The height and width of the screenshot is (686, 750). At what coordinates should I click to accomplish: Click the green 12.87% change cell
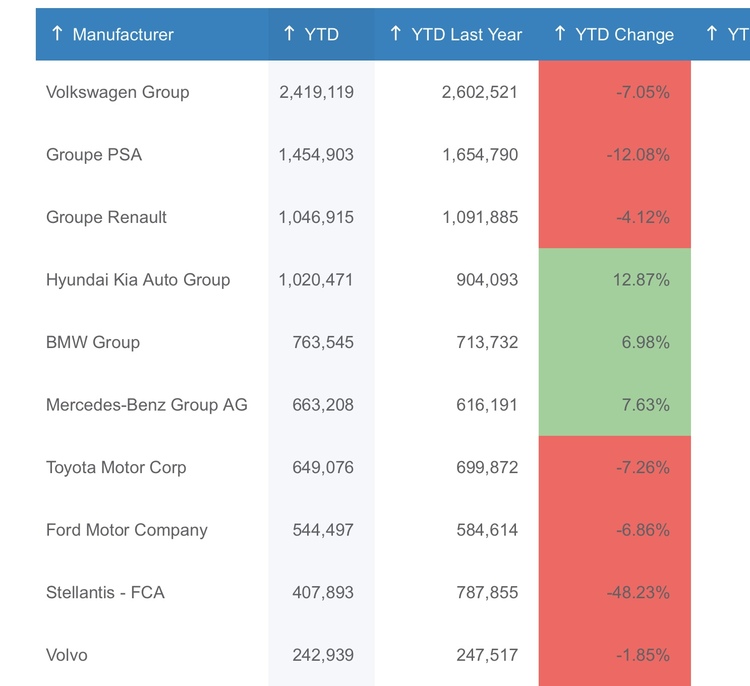pyautogui.click(x=615, y=280)
